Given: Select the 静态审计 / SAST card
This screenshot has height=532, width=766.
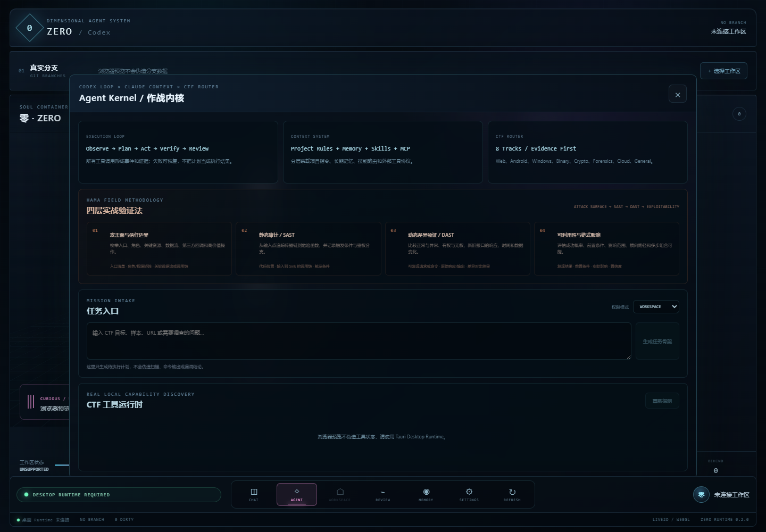Looking at the screenshot, I should coord(309,248).
